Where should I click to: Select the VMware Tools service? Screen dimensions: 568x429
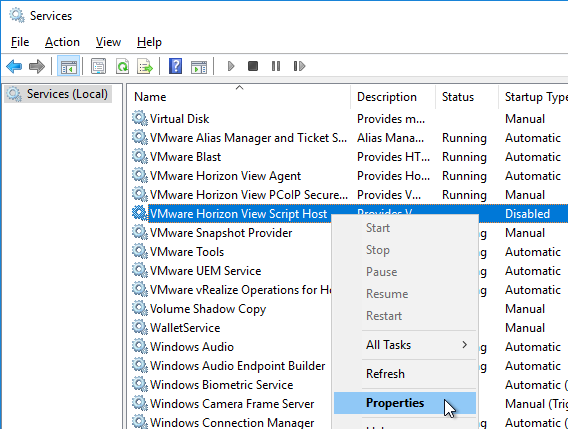pyautogui.click(x=187, y=252)
